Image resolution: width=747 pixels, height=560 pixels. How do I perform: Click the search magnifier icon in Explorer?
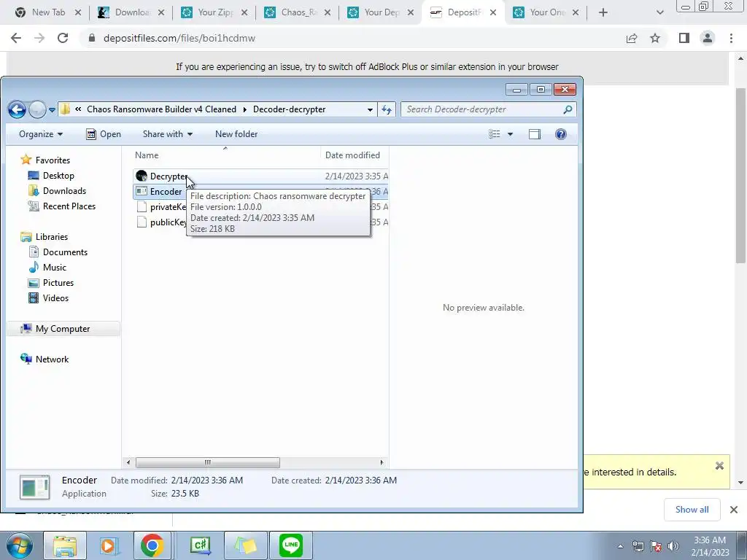point(568,109)
